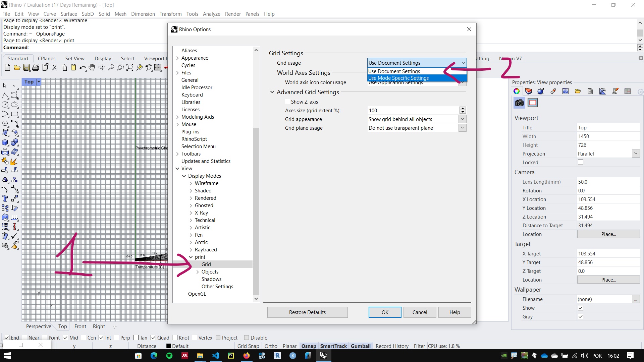Click the Zoom Window icon
The height and width of the screenshot is (362, 644).
tap(120, 68)
